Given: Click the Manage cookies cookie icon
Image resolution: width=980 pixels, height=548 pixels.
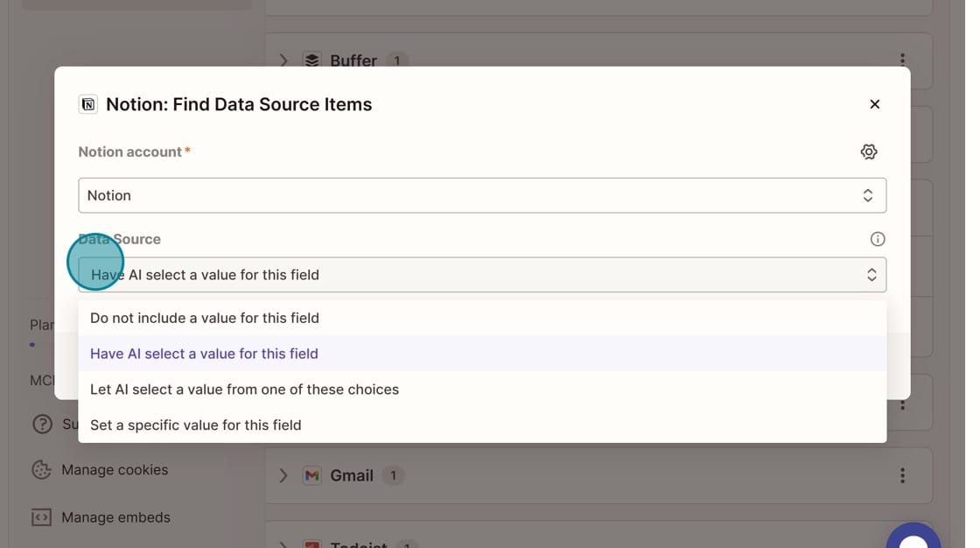Looking at the screenshot, I should point(41,470).
